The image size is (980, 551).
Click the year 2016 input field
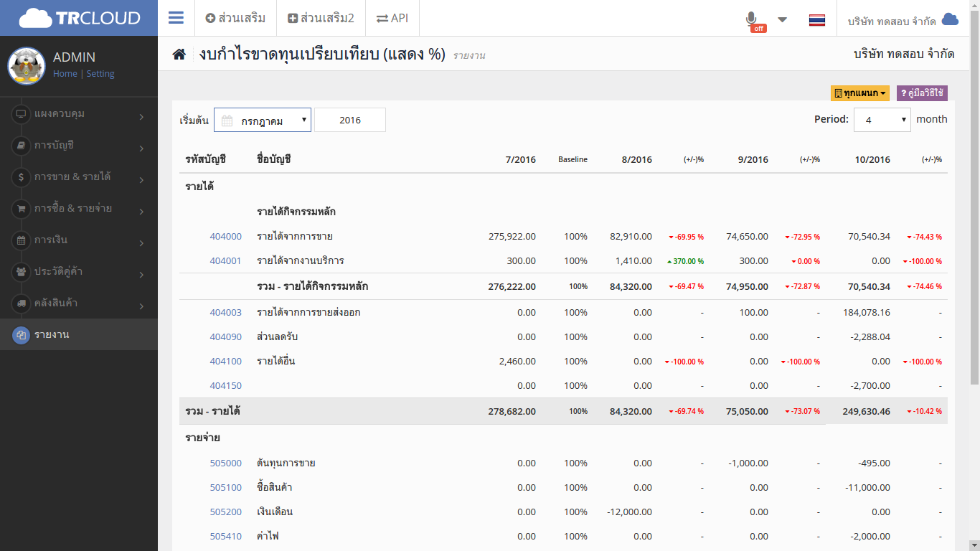pos(349,119)
